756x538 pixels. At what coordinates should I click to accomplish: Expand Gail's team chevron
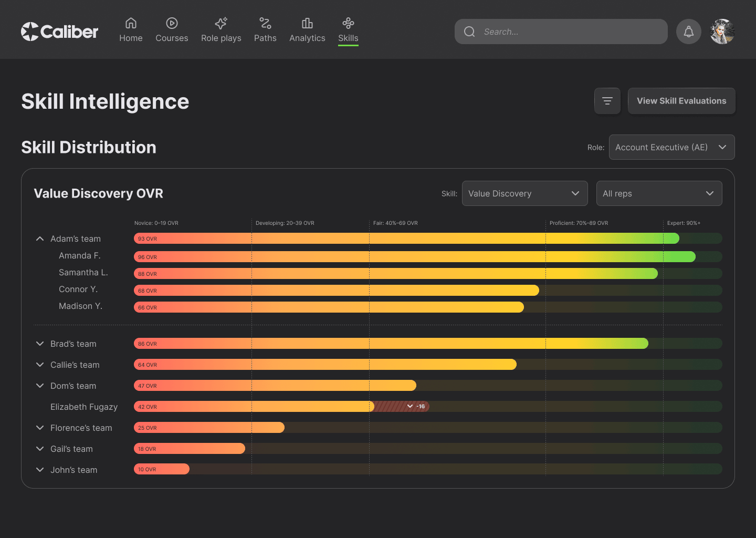[x=40, y=449]
